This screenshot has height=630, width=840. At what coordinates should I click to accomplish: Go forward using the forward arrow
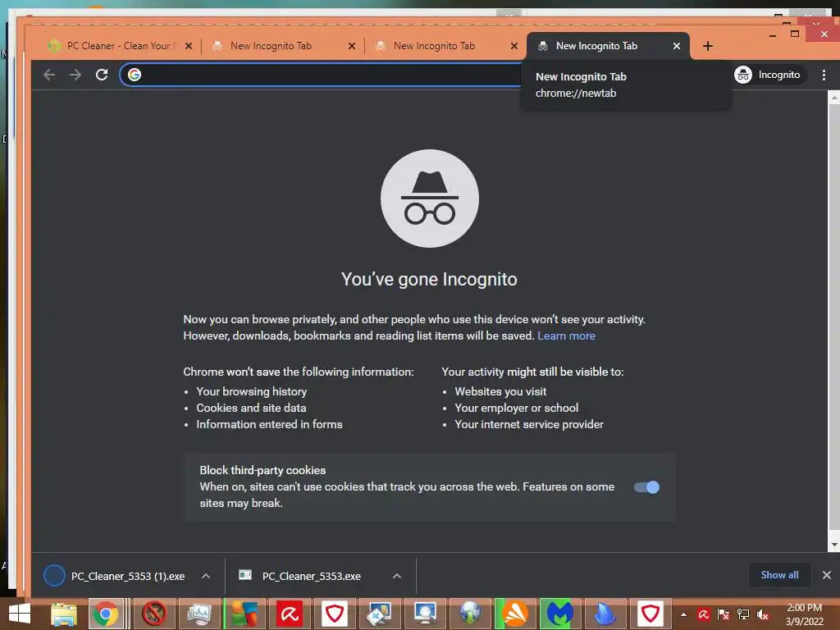tap(75, 75)
